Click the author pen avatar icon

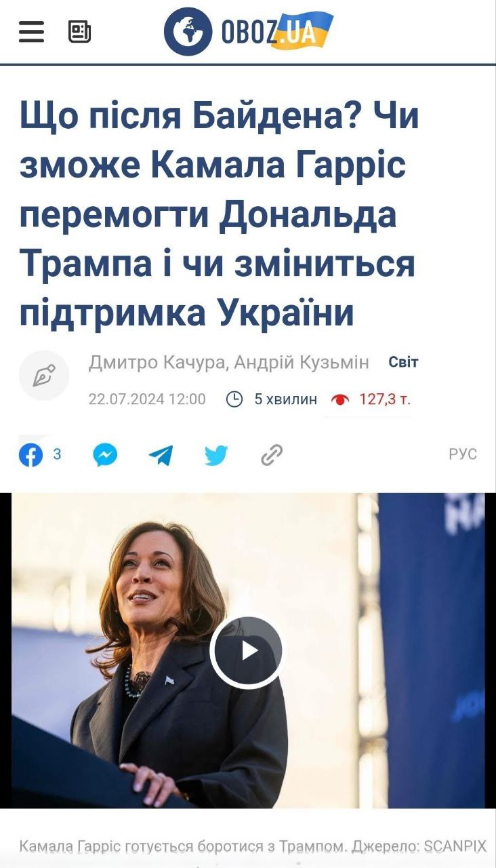click(44, 375)
